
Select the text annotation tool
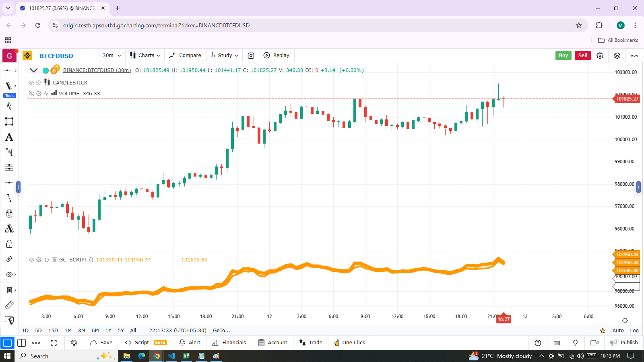[9, 137]
